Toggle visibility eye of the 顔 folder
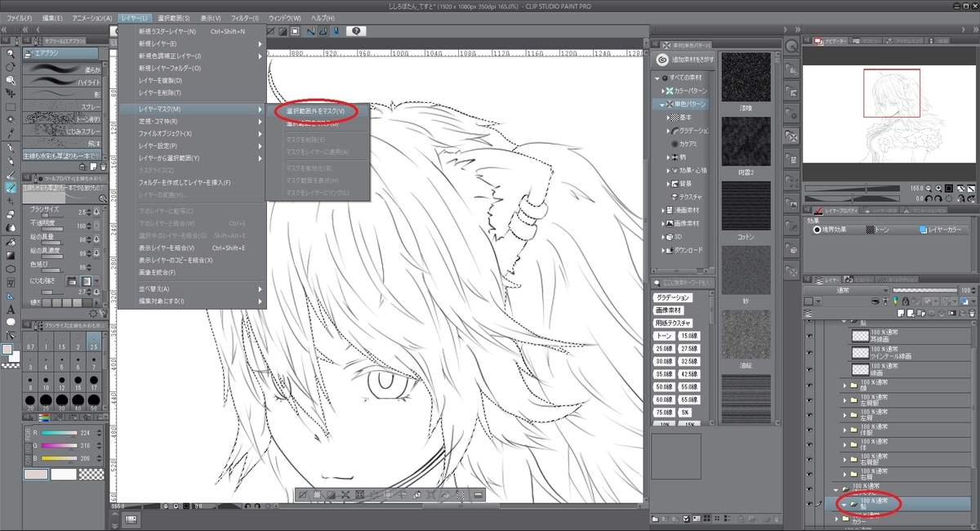Viewport: 980px width, 531px height. pyautogui.click(x=811, y=386)
